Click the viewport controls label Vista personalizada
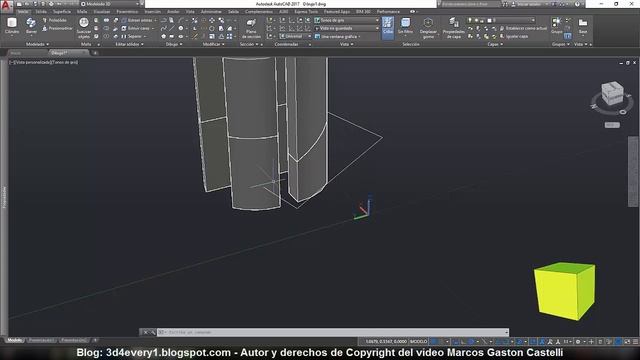 pos(33,62)
